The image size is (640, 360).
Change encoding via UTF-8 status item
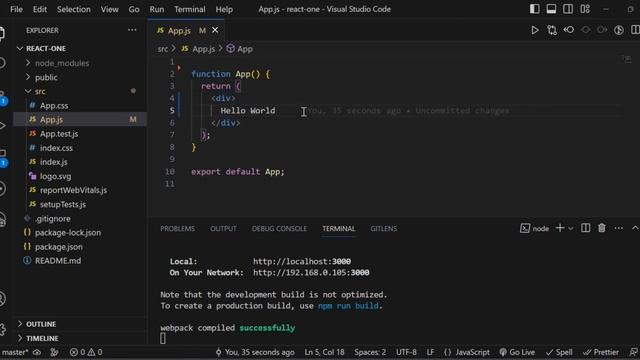pos(406,352)
